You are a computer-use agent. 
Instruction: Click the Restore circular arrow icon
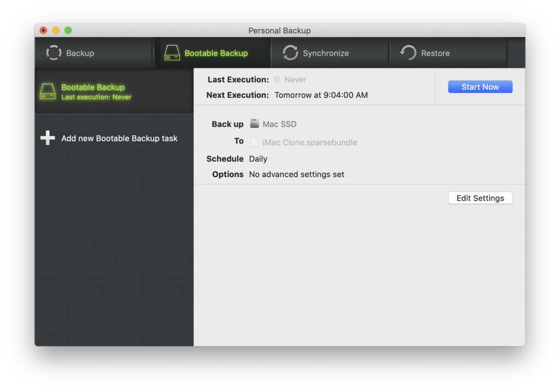[409, 53]
